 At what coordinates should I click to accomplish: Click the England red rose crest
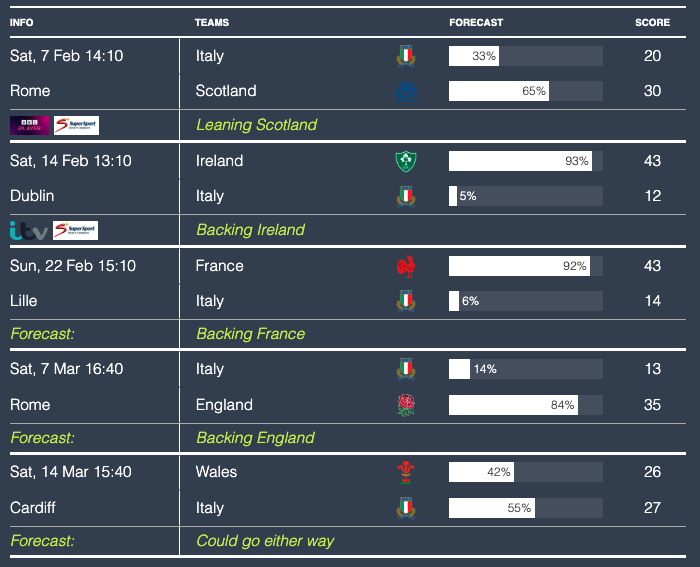coord(406,405)
